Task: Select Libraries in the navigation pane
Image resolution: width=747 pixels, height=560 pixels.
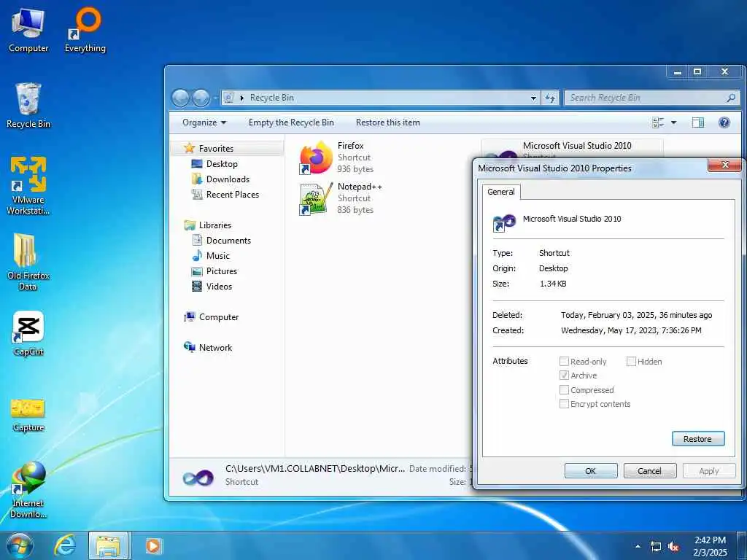Action: pyautogui.click(x=215, y=225)
